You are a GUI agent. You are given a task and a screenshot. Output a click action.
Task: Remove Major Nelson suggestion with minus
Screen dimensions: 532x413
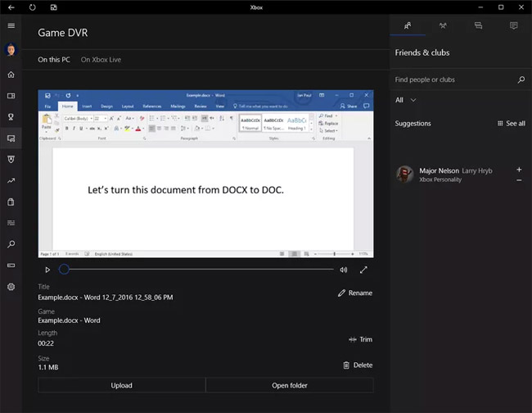pyautogui.click(x=519, y=179)
